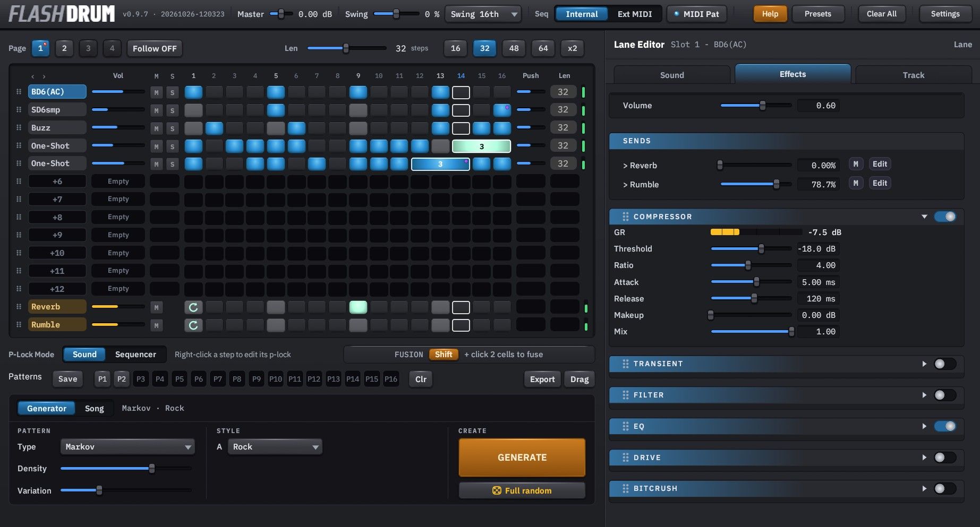Adjust the Rumble send slider
The height and width of the screenshot is (527, 980).
[755, 184]
